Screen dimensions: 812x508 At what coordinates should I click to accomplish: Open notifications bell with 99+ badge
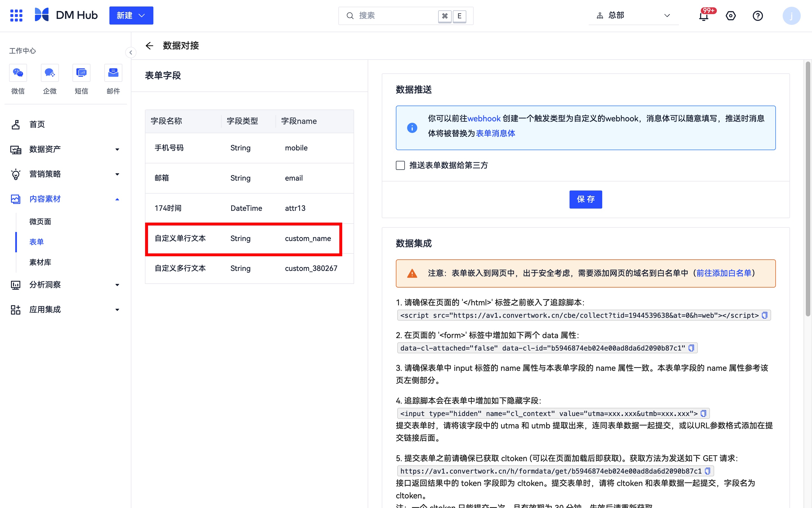(x=704, y=16)
